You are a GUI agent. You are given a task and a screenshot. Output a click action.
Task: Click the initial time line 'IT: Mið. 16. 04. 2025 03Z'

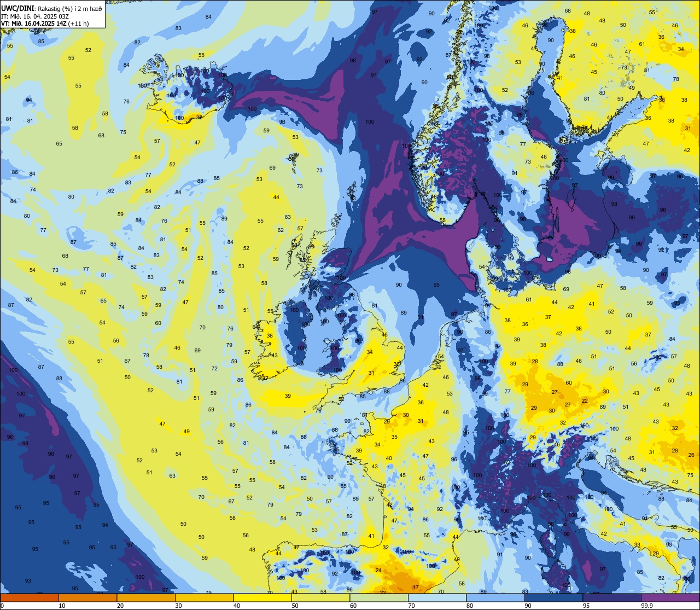click(x=35, y=16)
